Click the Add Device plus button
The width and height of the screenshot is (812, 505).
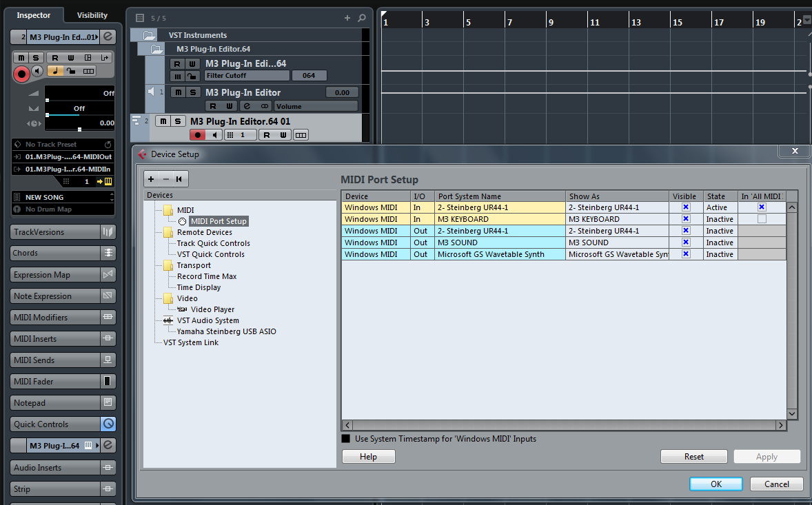(x=151, y=179)
